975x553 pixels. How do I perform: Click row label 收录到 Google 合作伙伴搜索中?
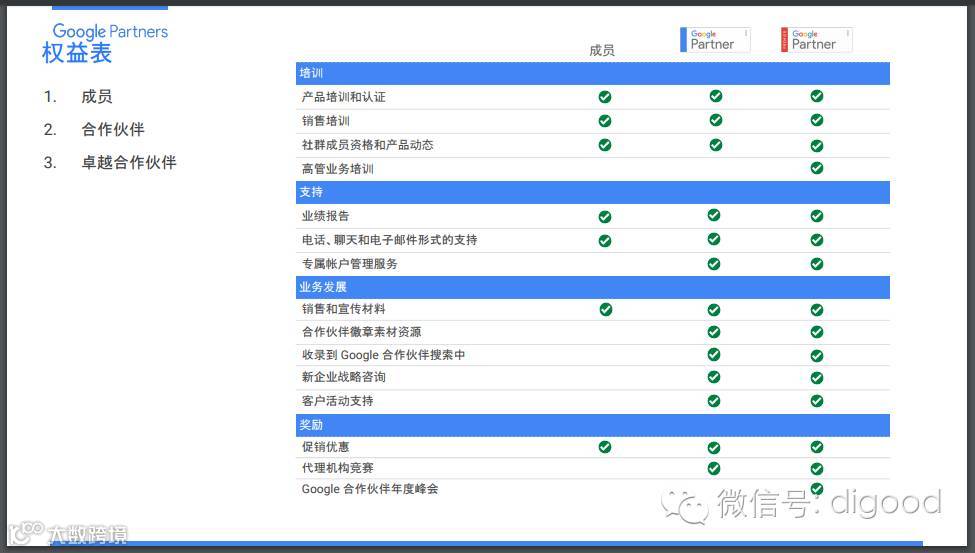[384, 355]
